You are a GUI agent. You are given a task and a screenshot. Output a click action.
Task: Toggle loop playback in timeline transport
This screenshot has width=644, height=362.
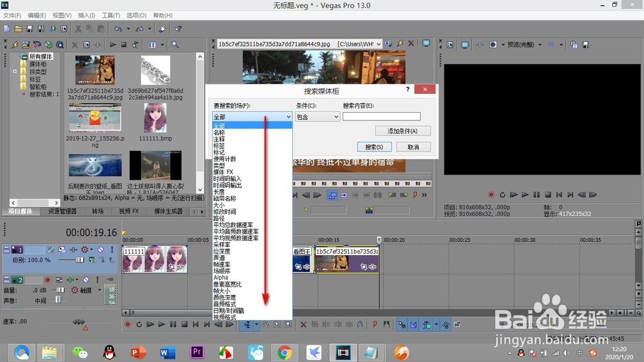(x=139, y=325)
